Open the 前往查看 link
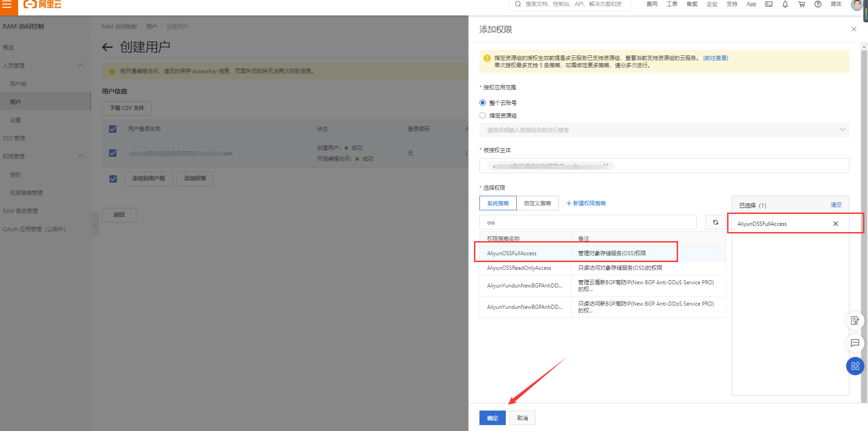This screenshot has height=431, width=868. point(715,58)
